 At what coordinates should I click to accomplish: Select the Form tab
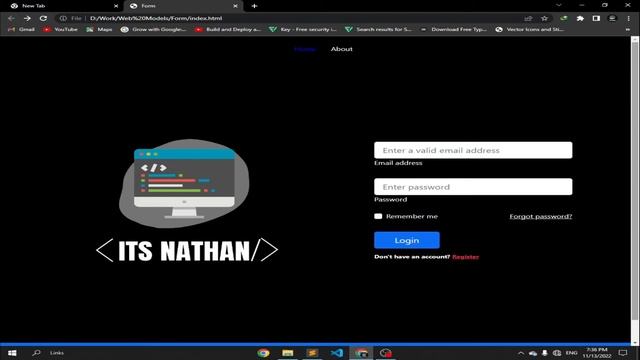[184, 6]
